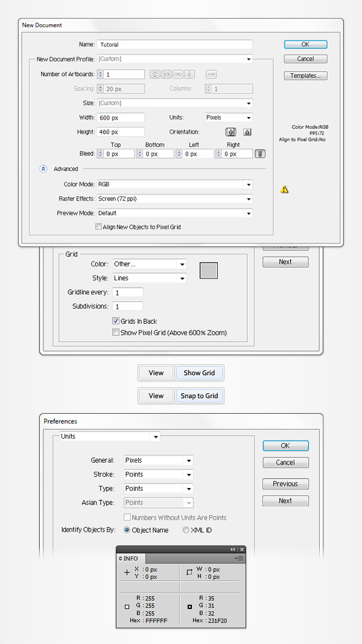Click OK in New Document dialog
The image size is (362, 644).
tap(305, 44)
